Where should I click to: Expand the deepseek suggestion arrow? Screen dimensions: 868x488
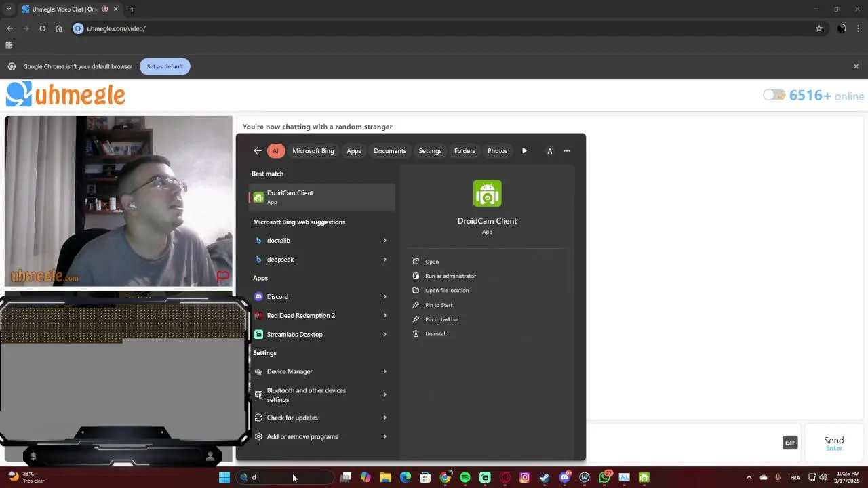click(384, 259)
